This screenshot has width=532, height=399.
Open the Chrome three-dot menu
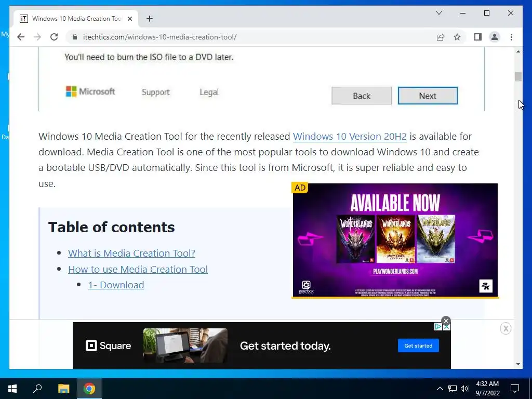click(x=511, y=37)
